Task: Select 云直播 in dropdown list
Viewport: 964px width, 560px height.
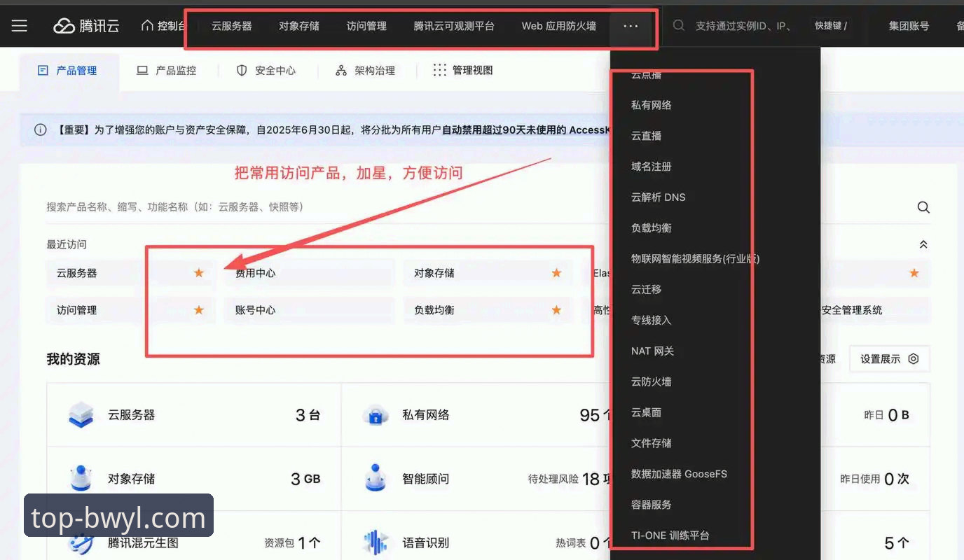Action: [x=647, y=136]
